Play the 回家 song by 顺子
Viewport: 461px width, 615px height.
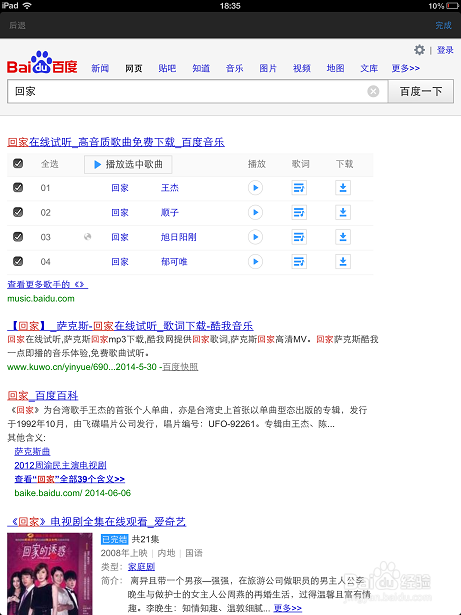[255, 213]
